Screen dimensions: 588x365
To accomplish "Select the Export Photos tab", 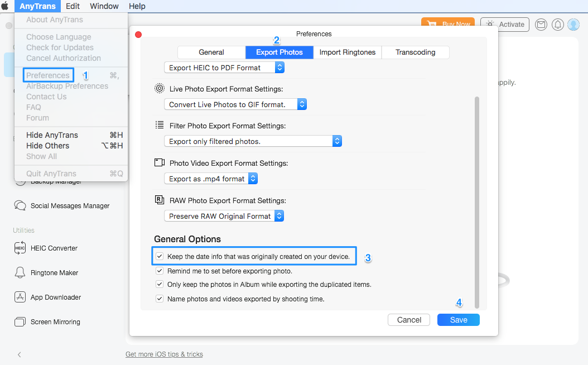I will coord(279,52).
